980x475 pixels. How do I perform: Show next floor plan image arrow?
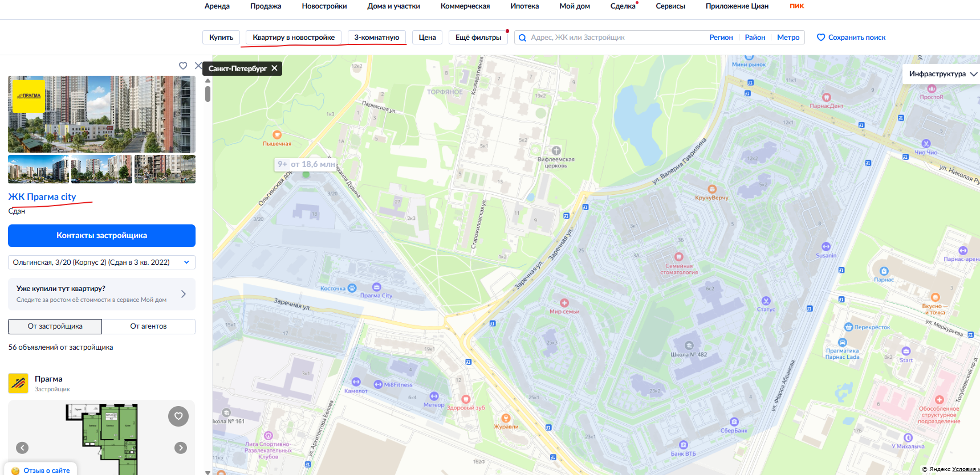[181, 448]
